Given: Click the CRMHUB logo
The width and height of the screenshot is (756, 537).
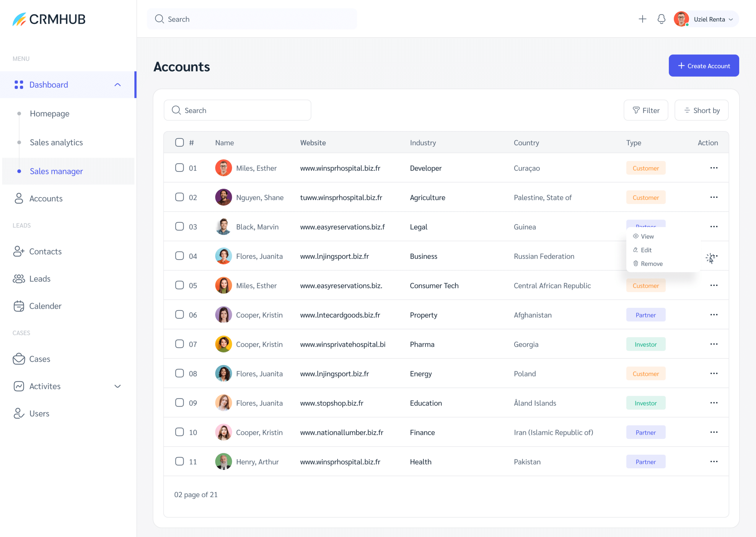Looking at the screenshot, I should click(49, 19).
